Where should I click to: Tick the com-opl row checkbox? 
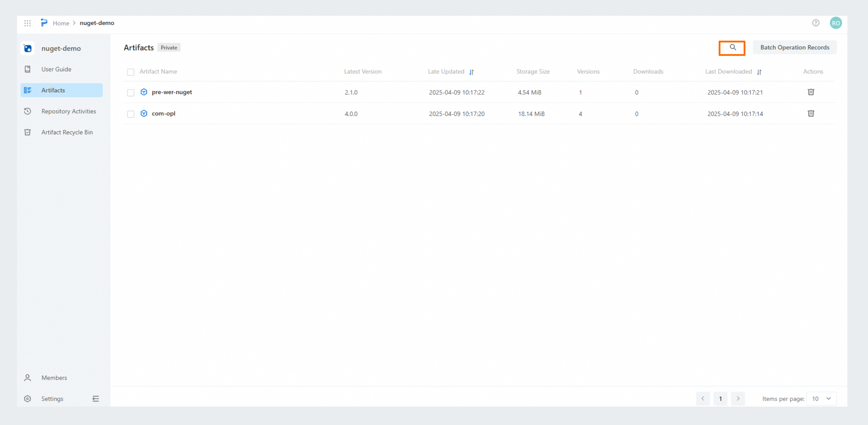[131, 114]
